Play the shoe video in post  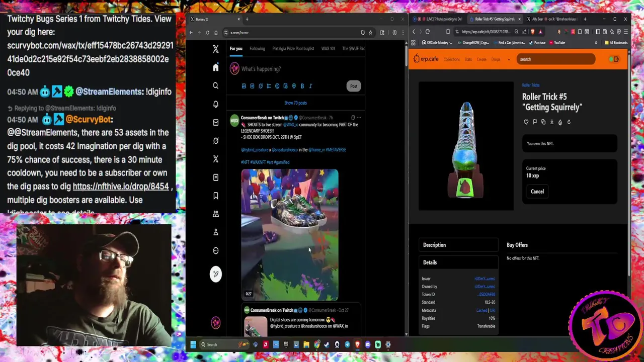pyautogui.click(x=290, y=235)
